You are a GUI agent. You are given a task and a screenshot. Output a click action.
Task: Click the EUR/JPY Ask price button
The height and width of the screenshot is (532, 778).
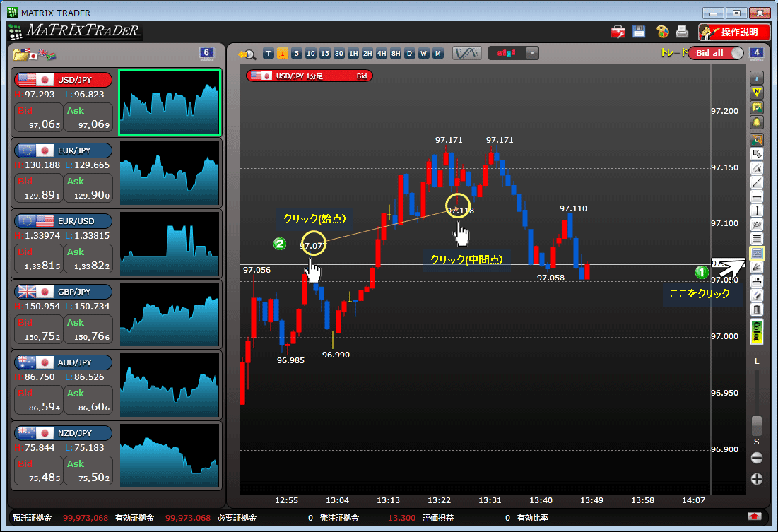tap(88, 188)
